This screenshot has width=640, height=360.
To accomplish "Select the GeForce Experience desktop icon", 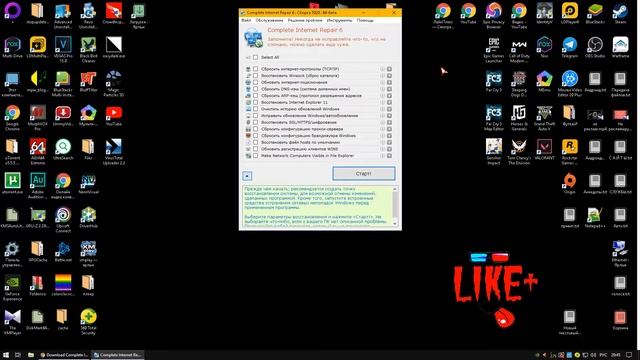I will 12,287.
